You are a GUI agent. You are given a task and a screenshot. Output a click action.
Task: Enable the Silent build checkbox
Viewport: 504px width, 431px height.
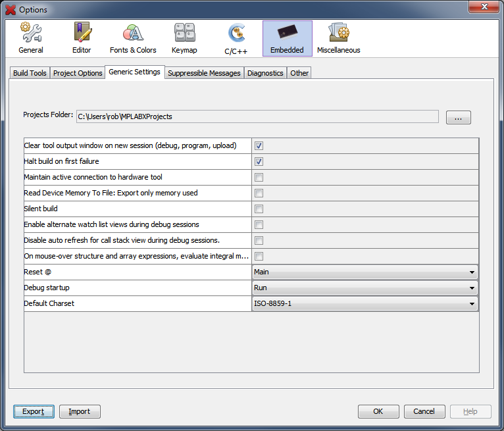259,209
